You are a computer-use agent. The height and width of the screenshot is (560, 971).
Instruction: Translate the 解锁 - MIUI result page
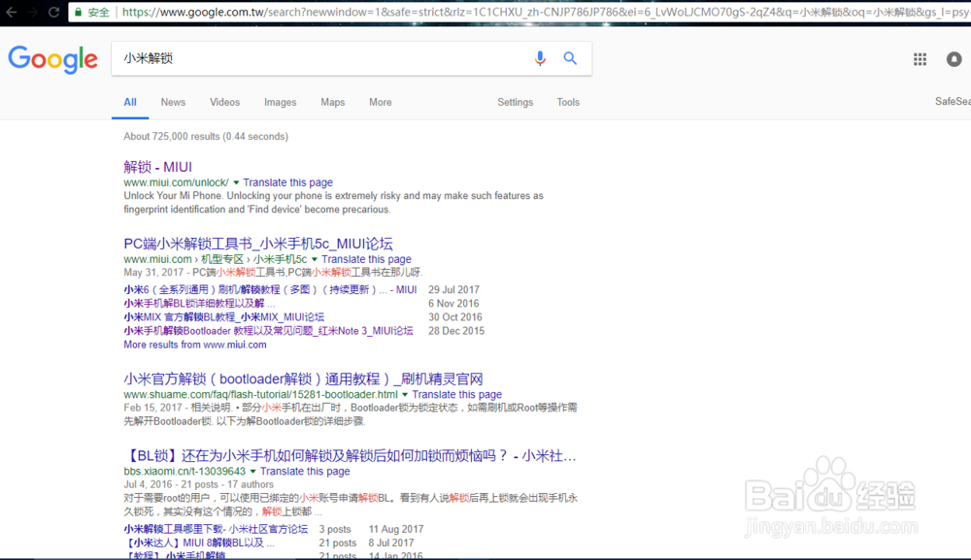pyautogui.click(x=288, y=182)
